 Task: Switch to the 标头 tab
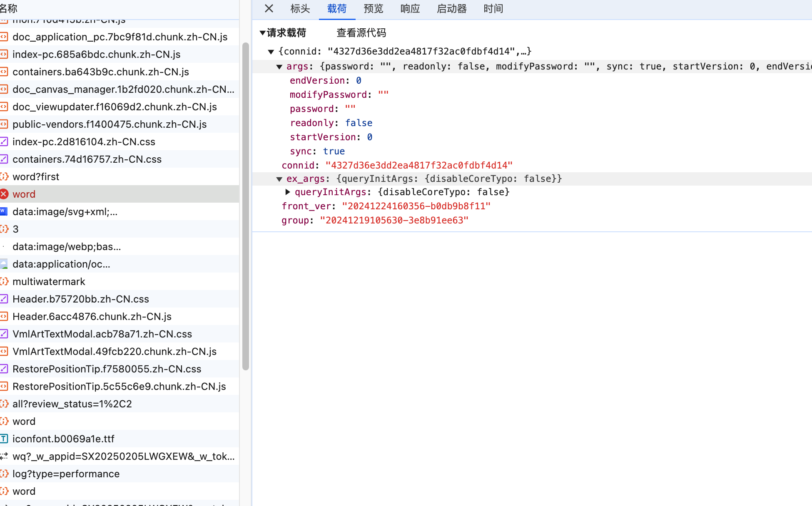[x=300, y=9]
